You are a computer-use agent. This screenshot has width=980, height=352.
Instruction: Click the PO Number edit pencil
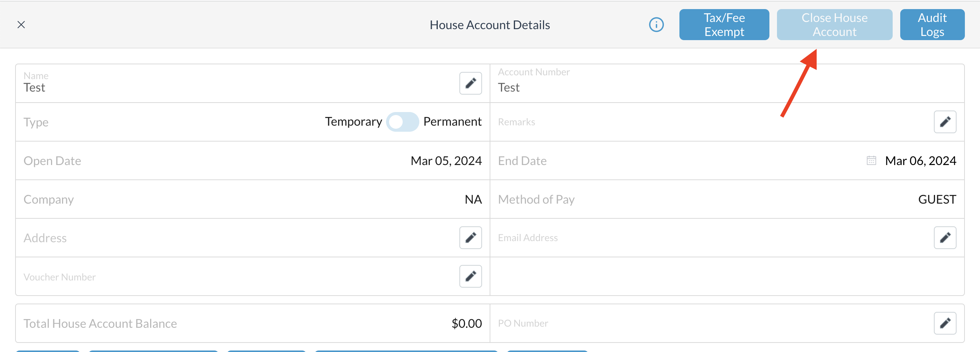(x=945, y=323)
